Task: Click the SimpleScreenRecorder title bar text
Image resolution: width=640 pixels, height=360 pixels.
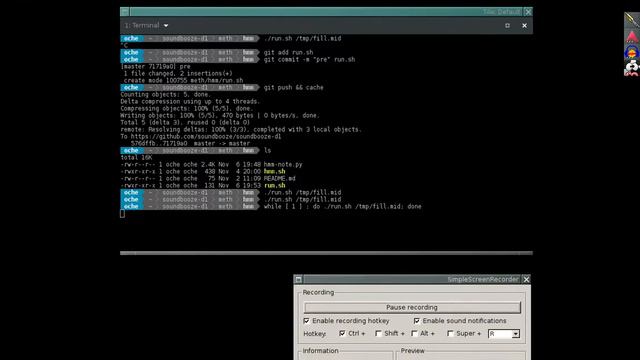Action: (483, 280)
